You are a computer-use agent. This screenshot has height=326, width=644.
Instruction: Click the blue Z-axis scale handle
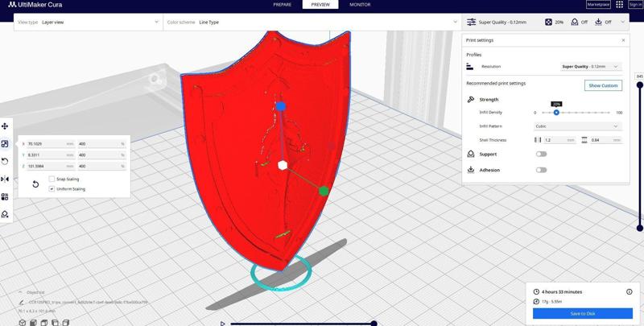click(x=280, y=106)
